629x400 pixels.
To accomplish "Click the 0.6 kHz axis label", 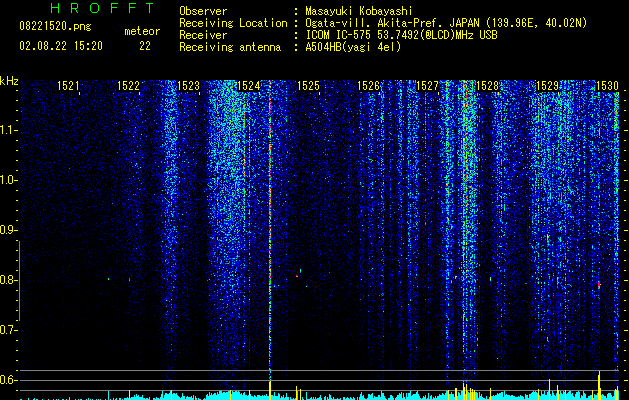I will tap(9, 380).
